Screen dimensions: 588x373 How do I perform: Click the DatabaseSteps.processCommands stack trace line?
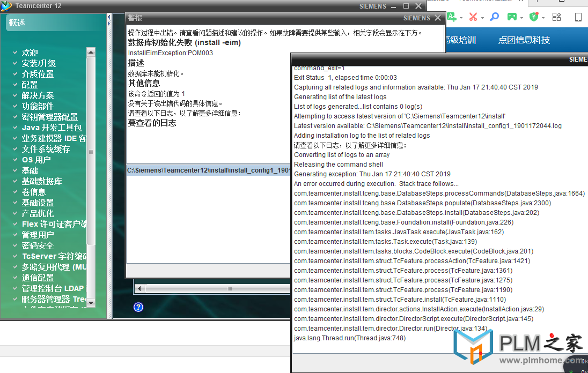click(x=439, y=193)
